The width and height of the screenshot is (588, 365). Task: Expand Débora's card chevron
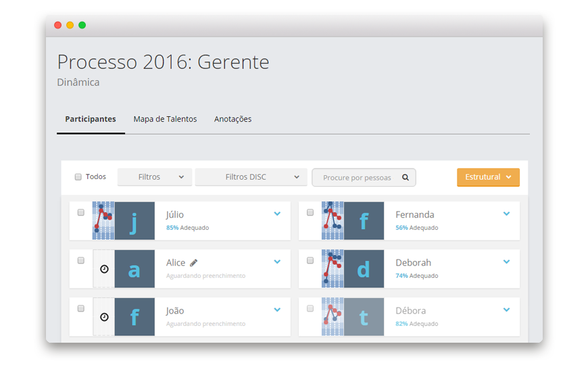pyautogui.click(x=507, y=310)
